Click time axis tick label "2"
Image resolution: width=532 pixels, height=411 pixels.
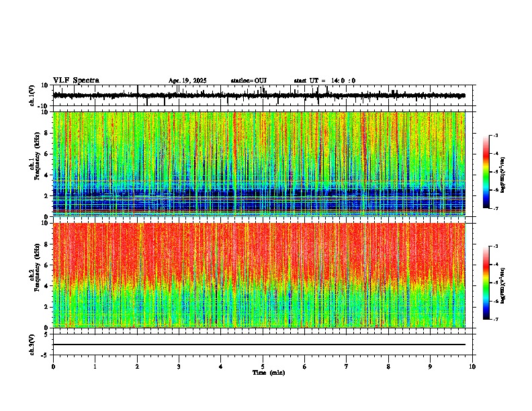pyautogui.click(x=137, y=367)
